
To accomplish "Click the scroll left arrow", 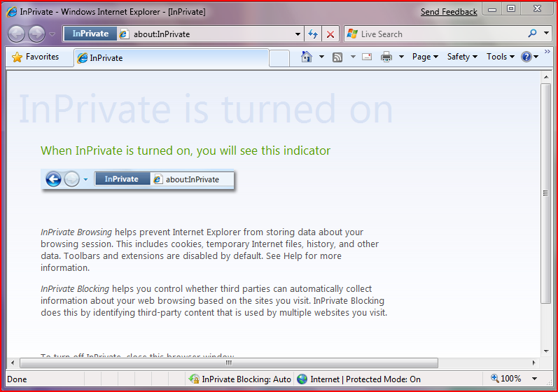I will [x=13, y=363].
